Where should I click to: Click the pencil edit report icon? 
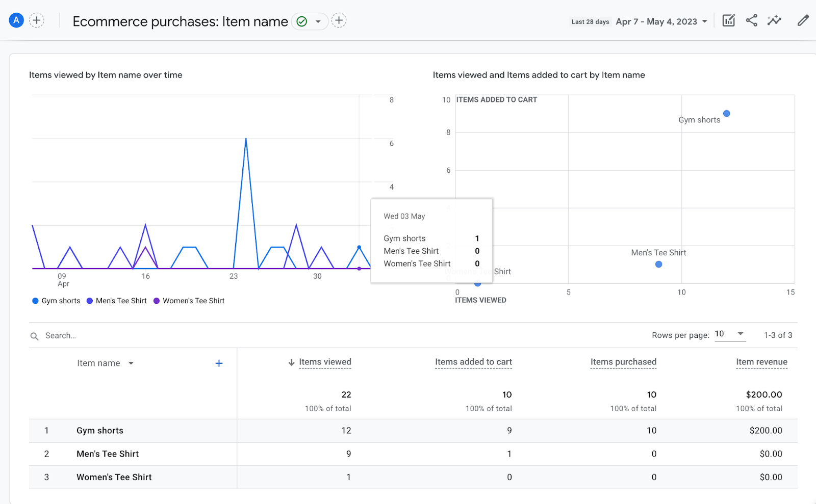803,21
